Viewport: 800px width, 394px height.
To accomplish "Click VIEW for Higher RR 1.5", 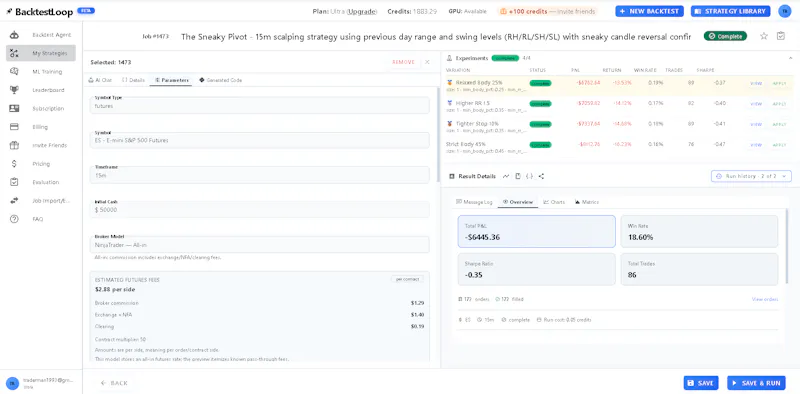I will pos(756,104).
